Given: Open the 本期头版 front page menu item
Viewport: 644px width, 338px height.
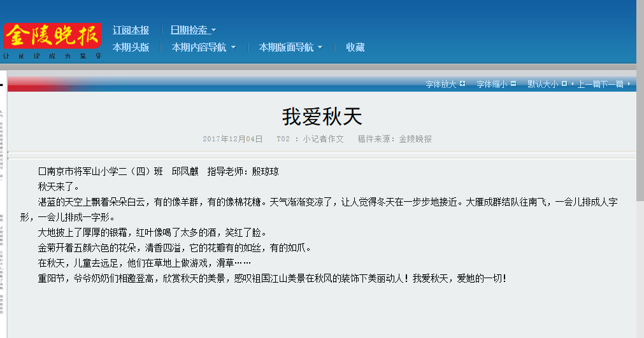Looking at the screenshot, I should (131, 47).
